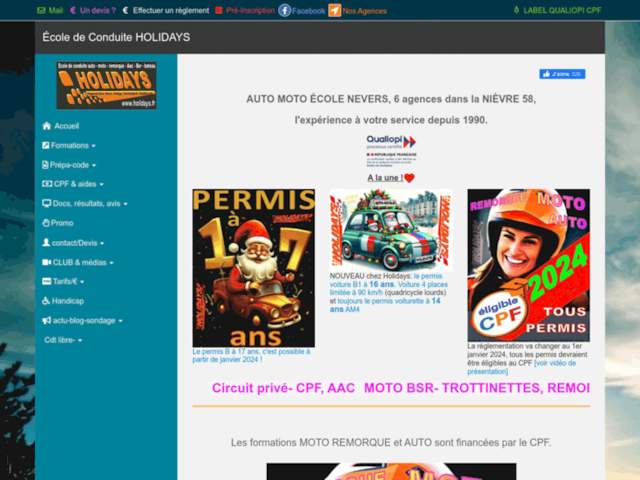640x480 pixels.
Task: Open the éligible CPF 2024 image
Action: click(x=528, y=265)
